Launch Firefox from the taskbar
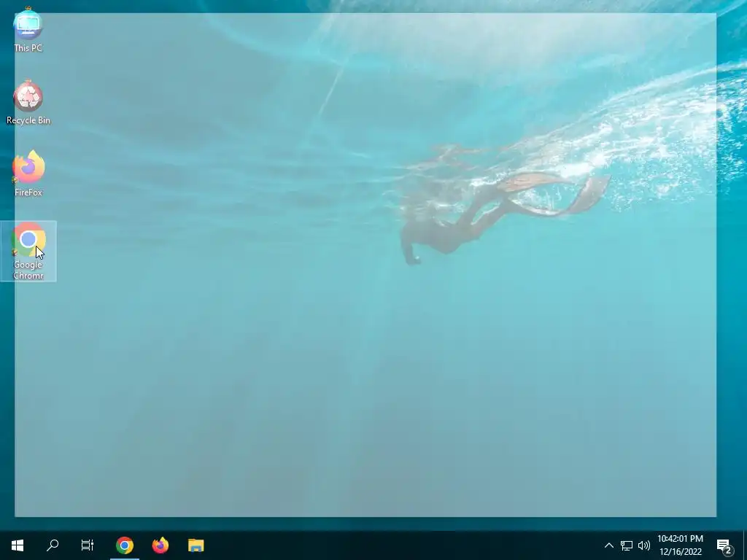The image size is (747, 560). [160, 545]
